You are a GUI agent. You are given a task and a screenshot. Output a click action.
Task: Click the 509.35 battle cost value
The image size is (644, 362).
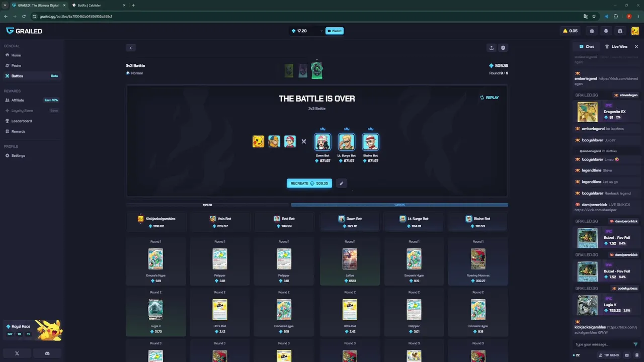(x=499, y=66)
